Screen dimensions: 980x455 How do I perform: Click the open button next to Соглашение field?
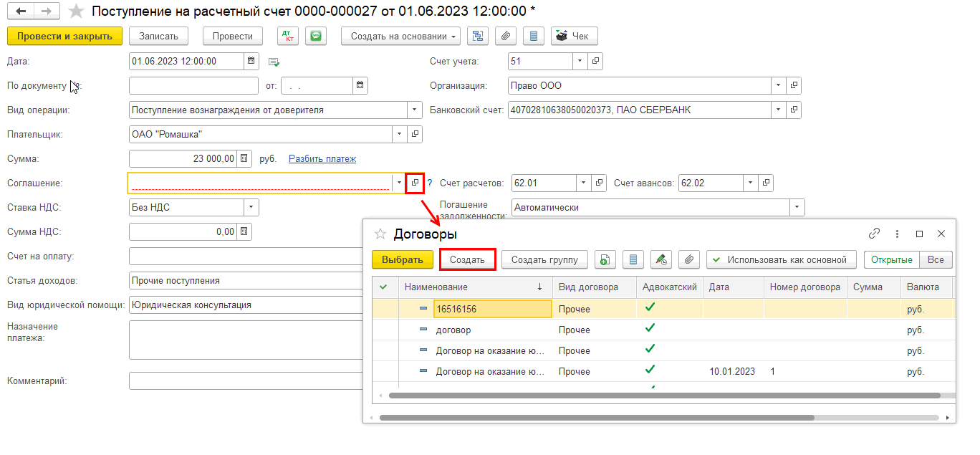pos(415,183)
